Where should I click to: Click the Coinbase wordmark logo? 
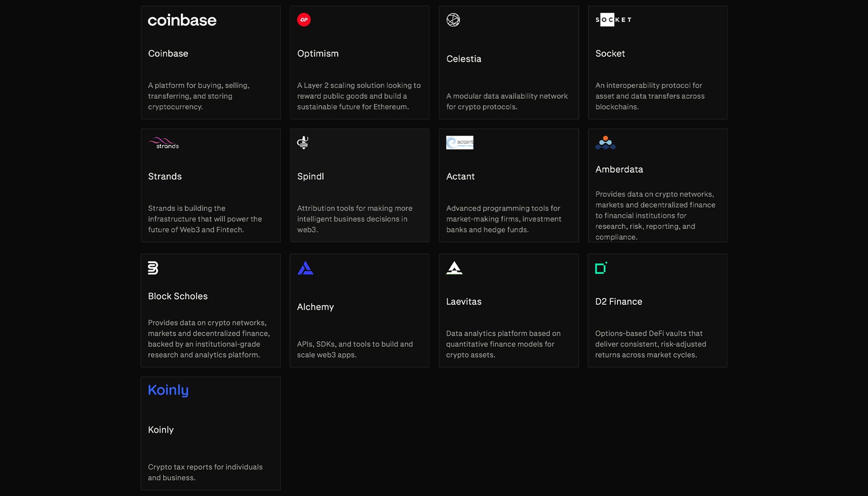[182, 20]
